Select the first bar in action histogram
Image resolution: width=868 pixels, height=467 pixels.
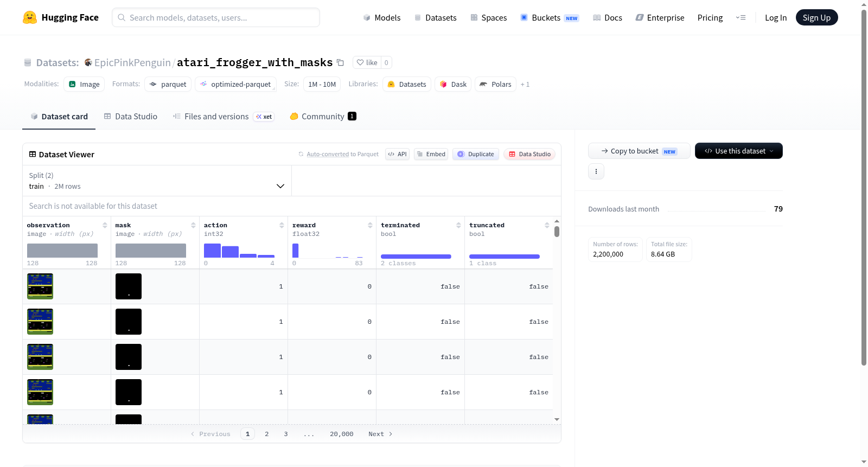(212, 251)
